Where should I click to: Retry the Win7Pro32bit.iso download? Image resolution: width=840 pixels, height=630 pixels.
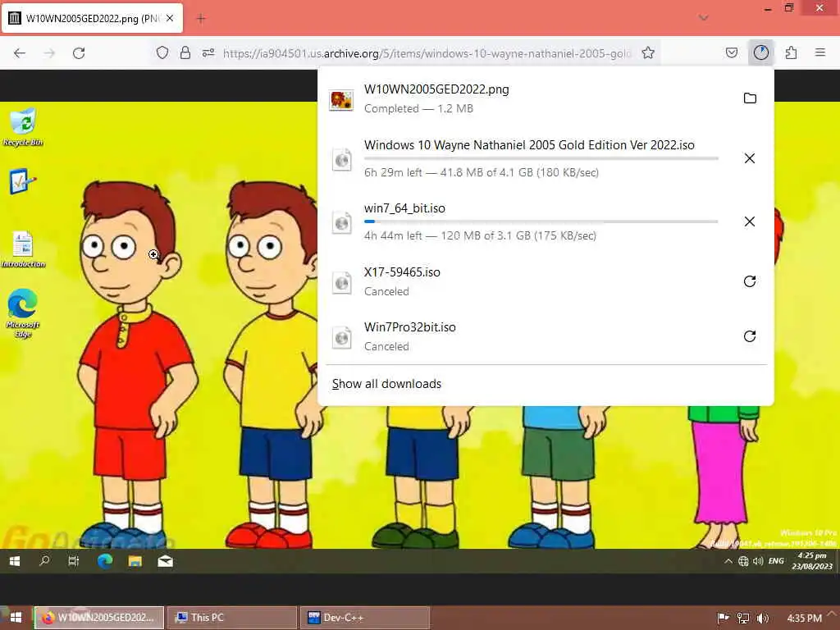coord(750,336)
